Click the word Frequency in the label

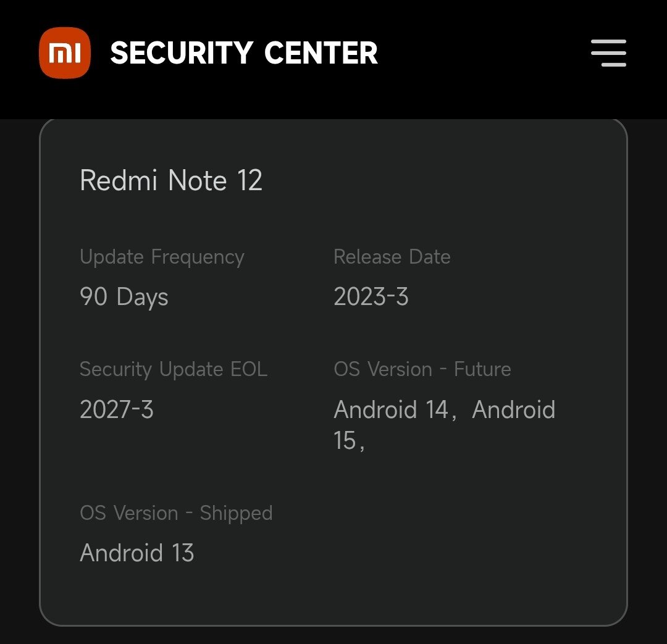(198, 257)
